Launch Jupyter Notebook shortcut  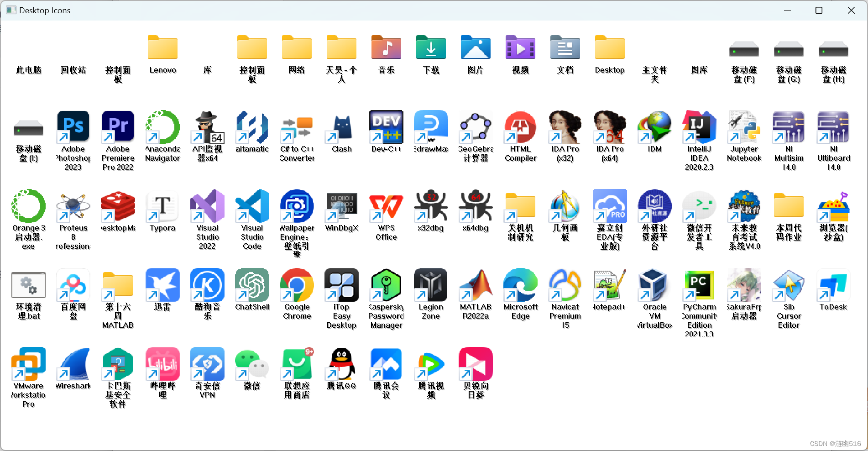744,127
